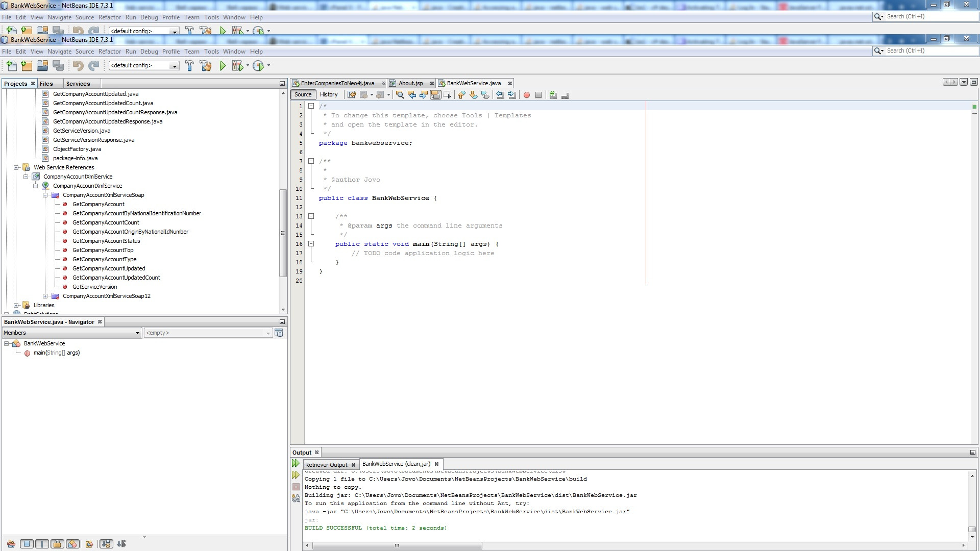Image resolution: width=980 pixels, height=551 pixels.
Task: Expand CompanyAccountXmlServiceSoap12 node
Action: (45, 296)
